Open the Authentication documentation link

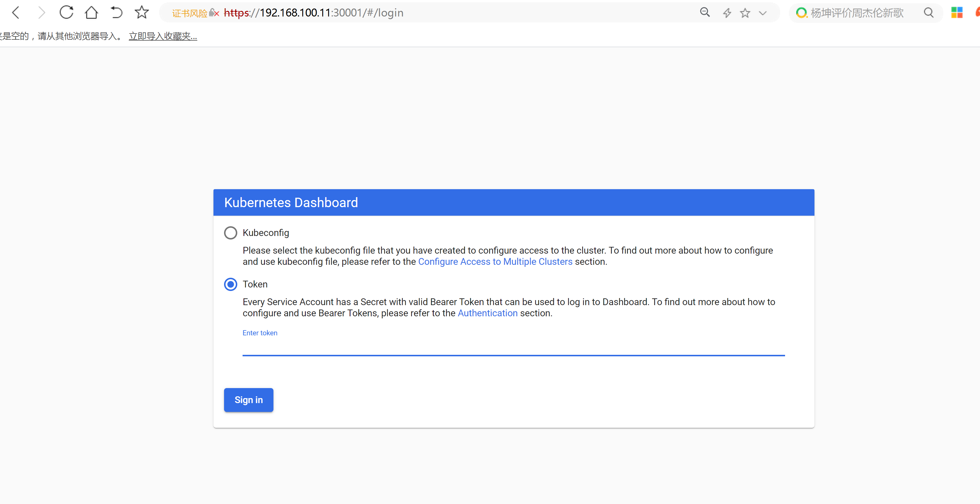coord(487,313)
